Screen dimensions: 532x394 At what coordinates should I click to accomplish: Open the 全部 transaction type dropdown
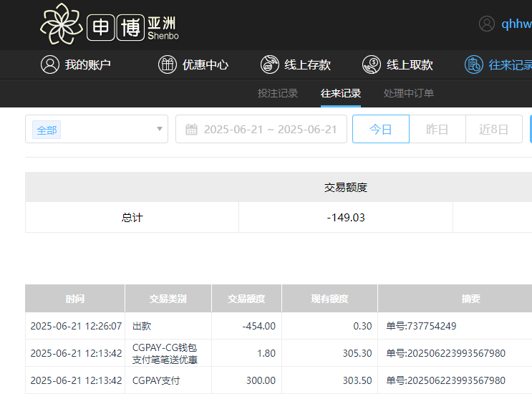(x=96, y=130)
